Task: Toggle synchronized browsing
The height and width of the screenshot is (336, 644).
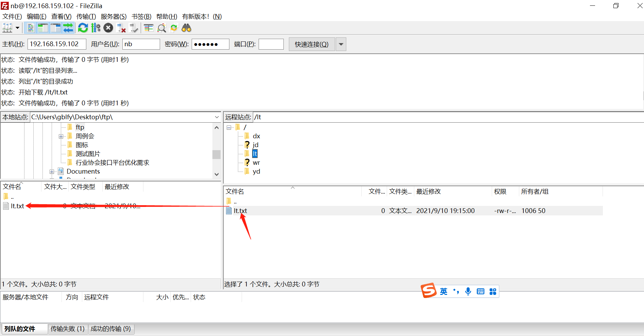Action: tap(174, 28)
